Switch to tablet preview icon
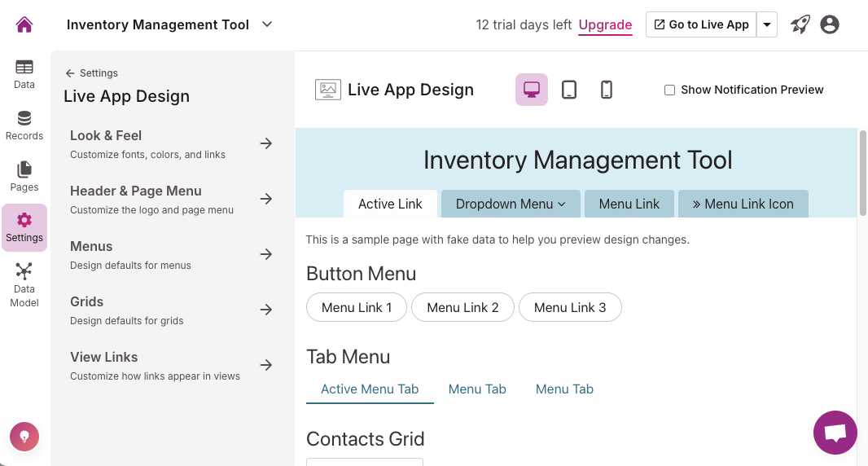Screen dimensions: 868x466 (x=569, y=90)
